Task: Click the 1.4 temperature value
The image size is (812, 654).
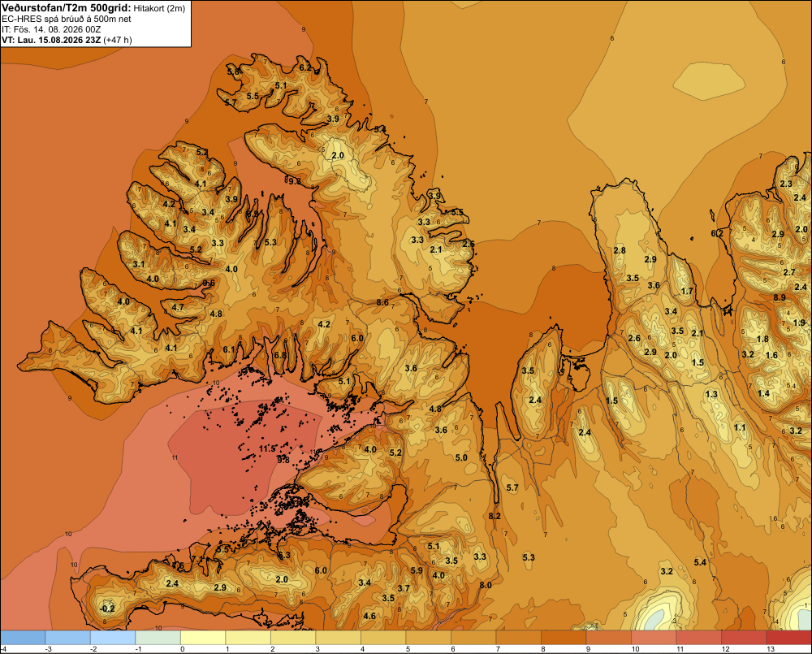Action: pos(763,393)
